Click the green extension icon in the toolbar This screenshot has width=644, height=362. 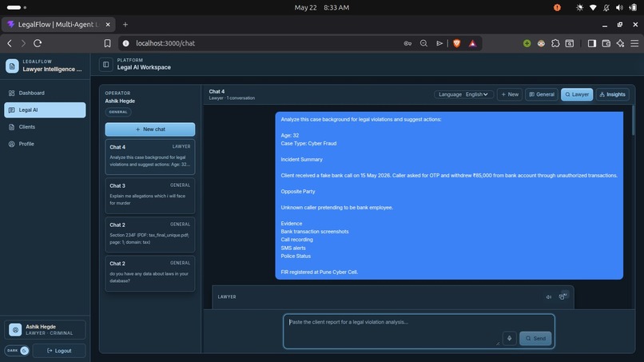click(x=527, y=43)
